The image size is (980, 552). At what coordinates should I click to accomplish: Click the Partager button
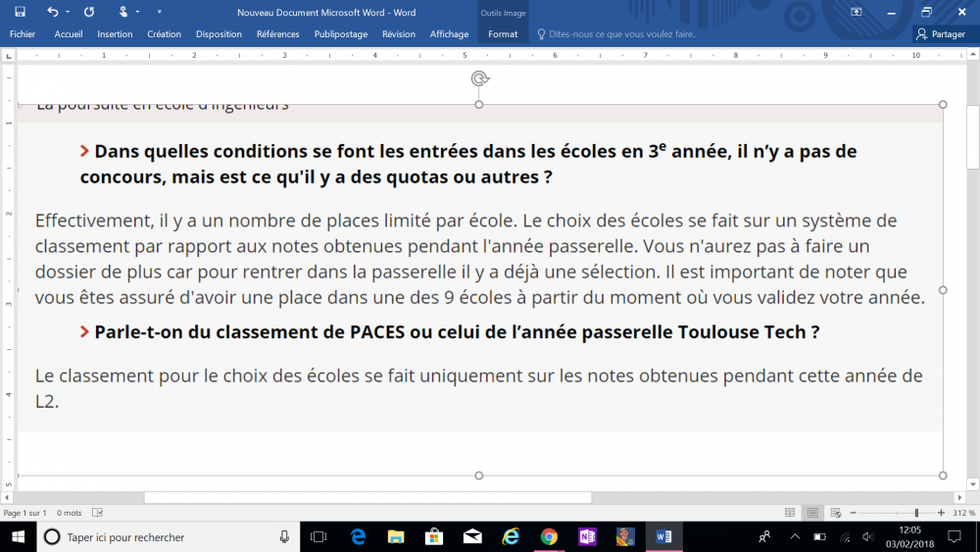(x=941, y=34)
